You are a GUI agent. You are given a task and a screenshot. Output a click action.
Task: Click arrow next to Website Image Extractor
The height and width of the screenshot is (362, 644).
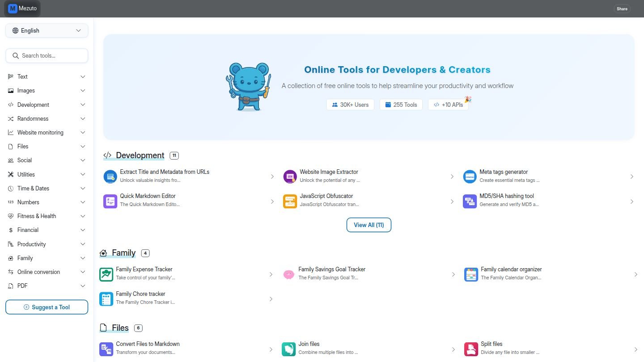452,177
